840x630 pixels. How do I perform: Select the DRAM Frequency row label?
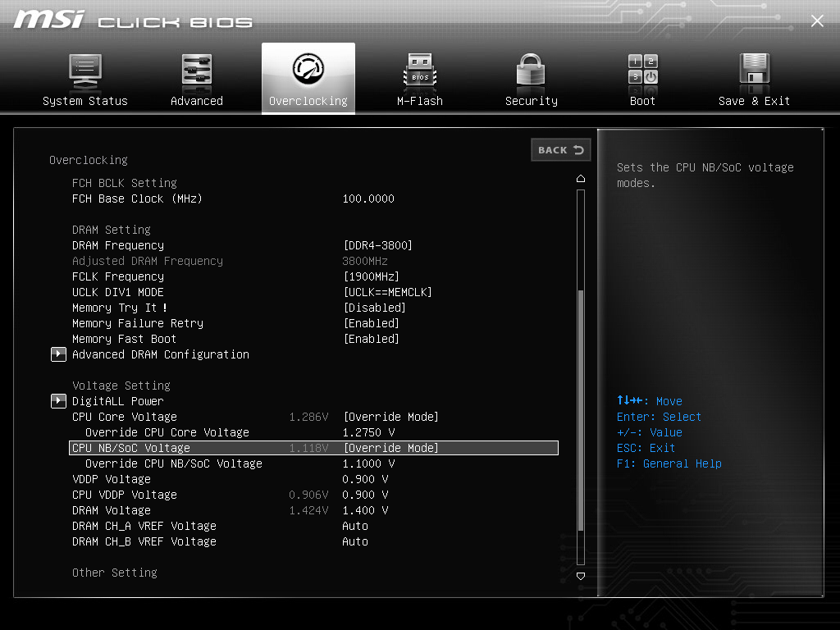tap(118, 245)
